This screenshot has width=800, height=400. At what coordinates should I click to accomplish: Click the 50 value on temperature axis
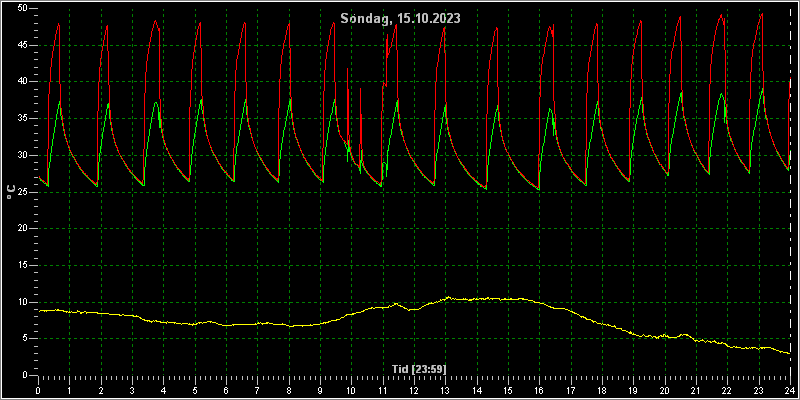(x=24, y=9)
